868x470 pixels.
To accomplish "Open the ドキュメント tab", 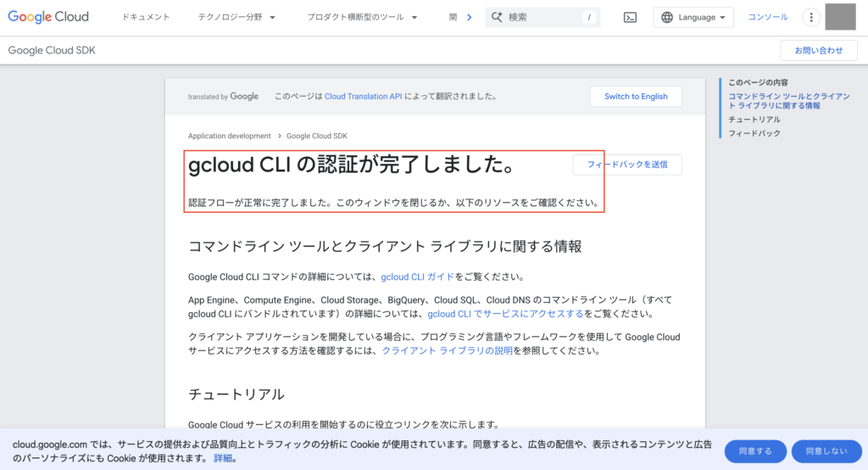I will point(146,17).
